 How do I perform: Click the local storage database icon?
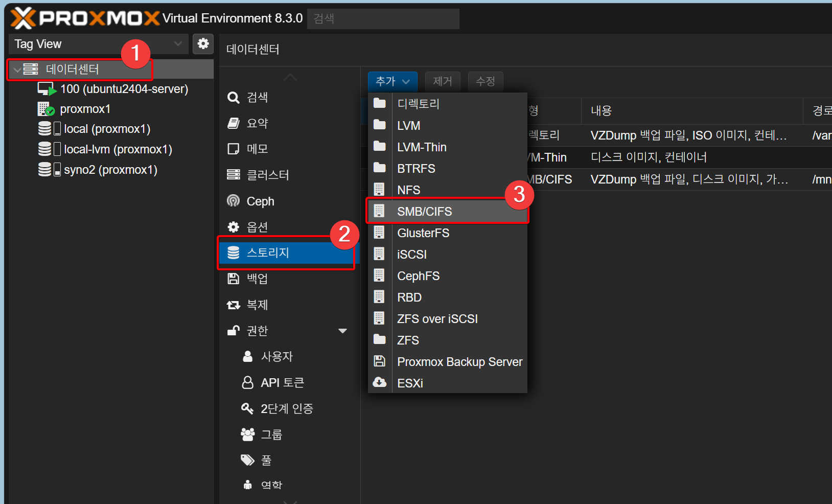(x=45, y=129)
